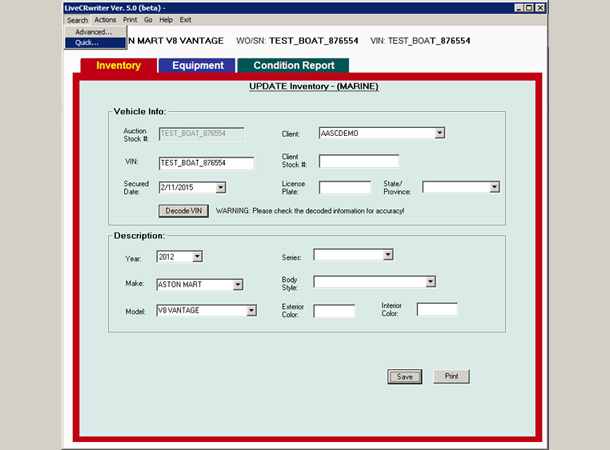This screenshot has height=450, width=610.
Task: Choose Quick... from the Search menu
Action: point(95,42)
